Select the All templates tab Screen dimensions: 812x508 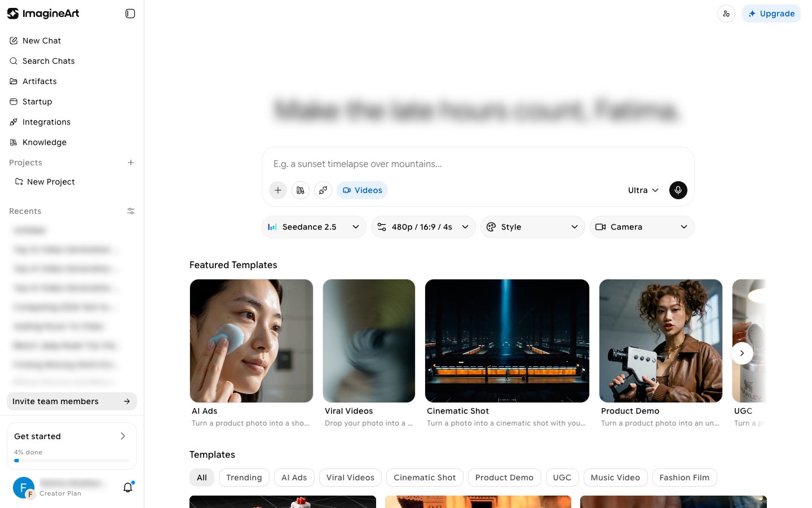202,478
